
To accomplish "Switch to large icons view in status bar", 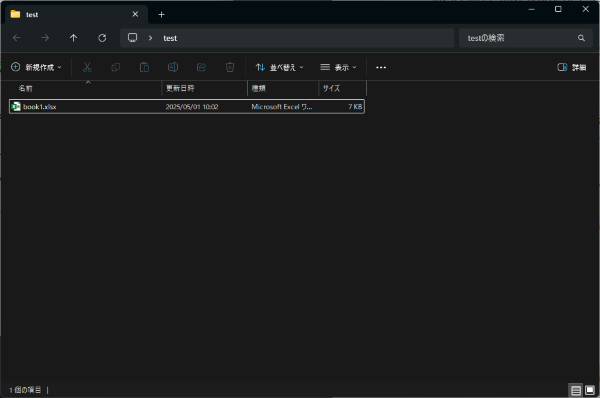I will (x=590, y=390).
